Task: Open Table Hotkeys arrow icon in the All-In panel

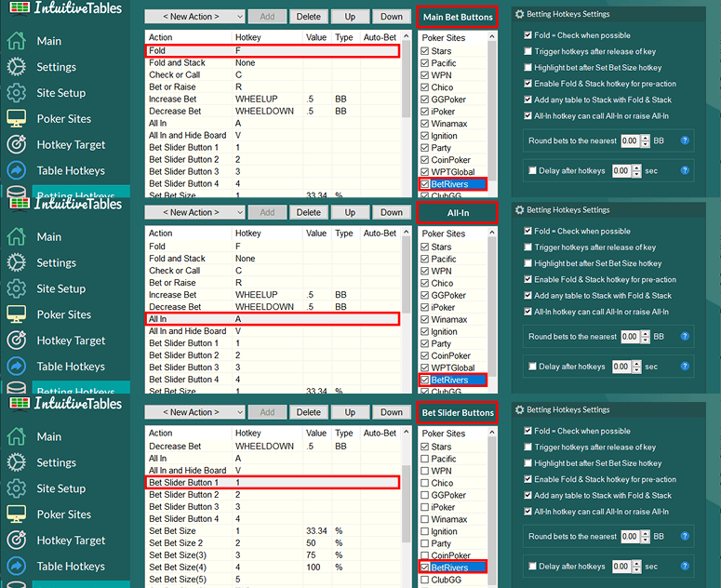Action: click(16, 367)
